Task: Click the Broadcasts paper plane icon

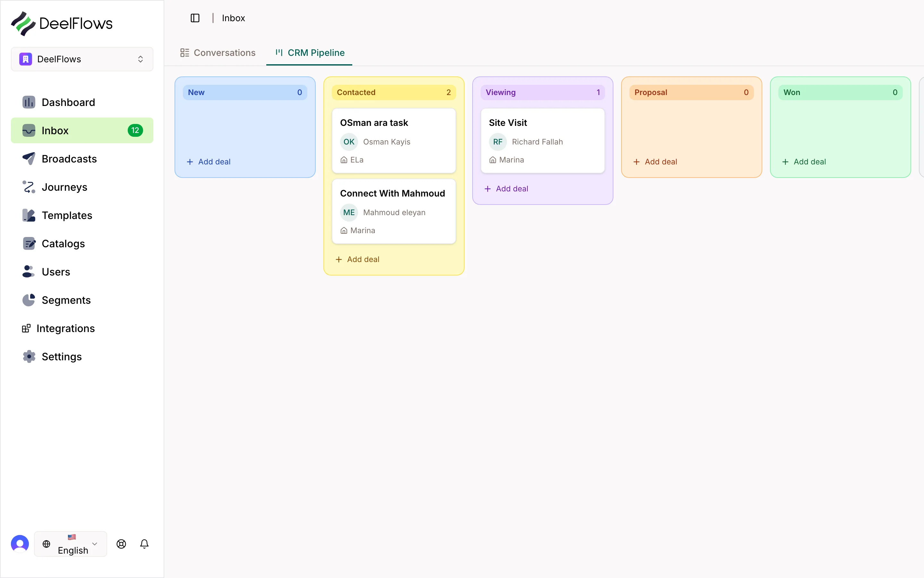Action: pyautogui.click(x=29, y=159)
